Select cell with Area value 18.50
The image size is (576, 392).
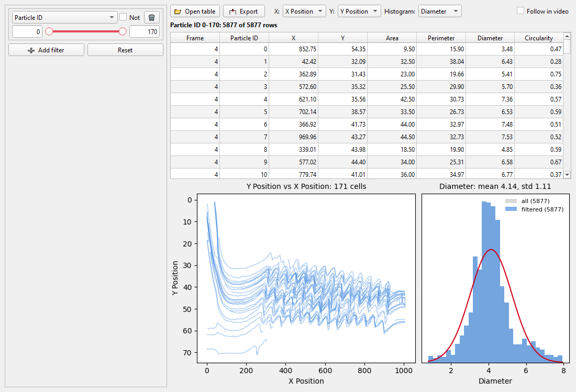[x=392, y=149]
